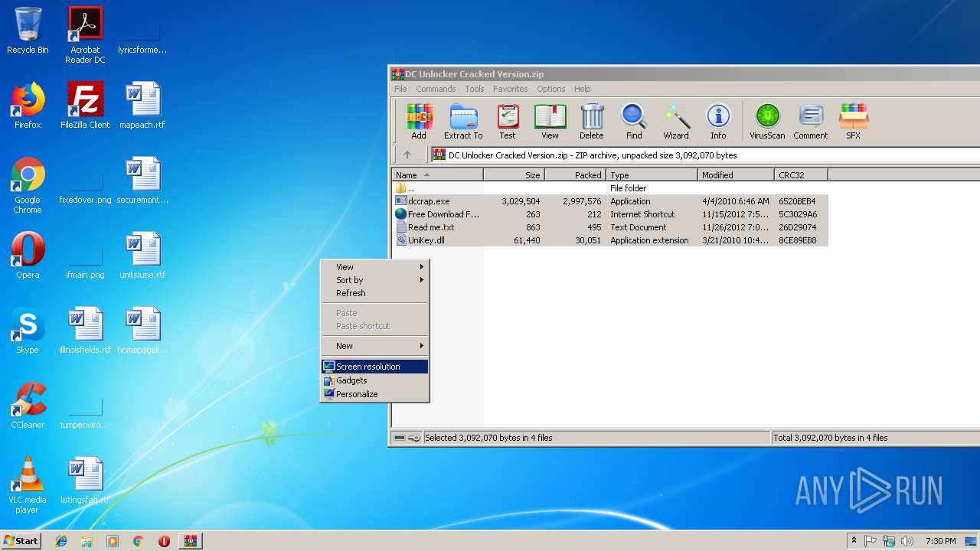Click the WinRAR taskbar button
Screen dimensions: 980x551
pos(190,541)
